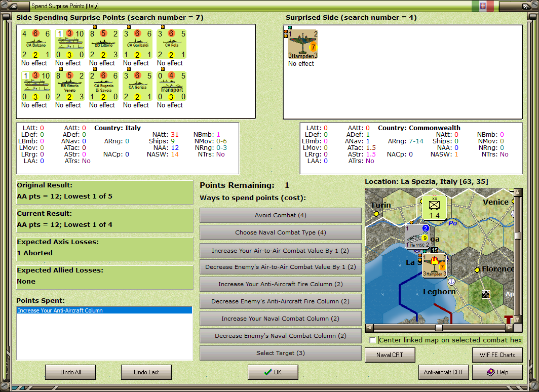Screen dimensions: 539x392
Task: Click the He 115C seaplane on map
Action: pos(417,237)
